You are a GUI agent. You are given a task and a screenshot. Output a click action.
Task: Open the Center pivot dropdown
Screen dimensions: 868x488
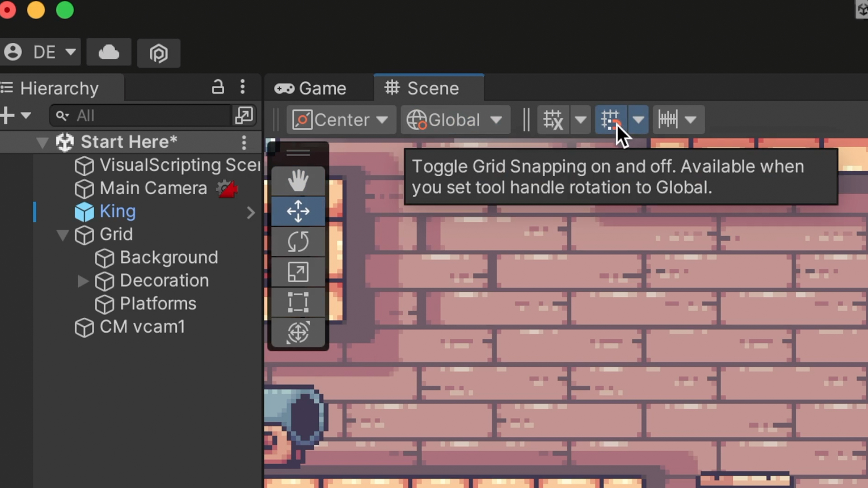pos(341,120)
